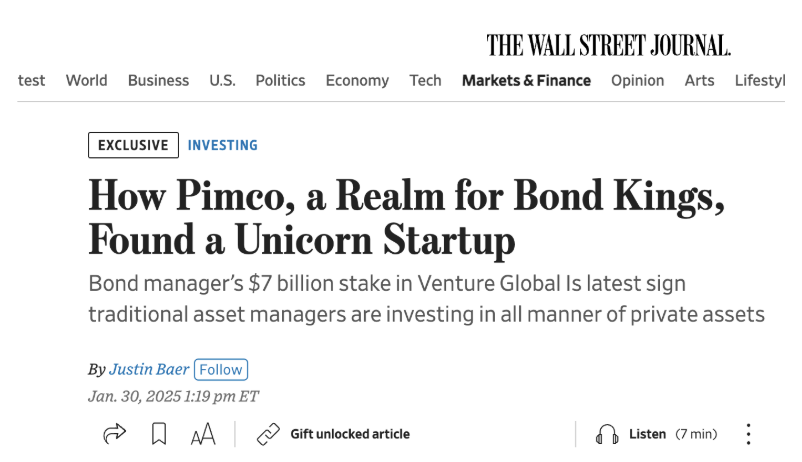
Task: Click the Justin Baer author link
Action: click(x=149, y=369)
